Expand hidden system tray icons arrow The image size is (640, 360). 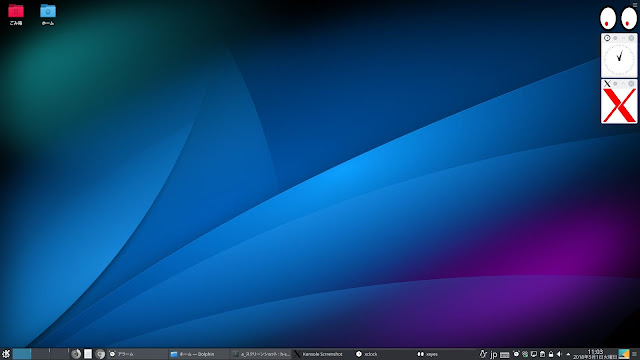568,354
